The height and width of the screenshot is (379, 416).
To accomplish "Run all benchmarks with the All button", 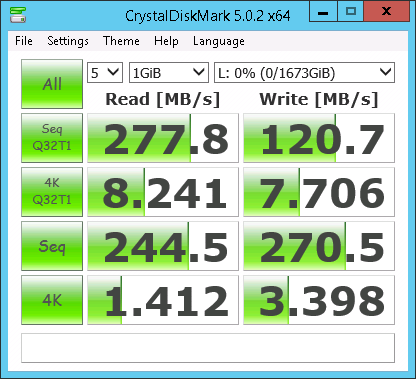I will point(52,84).
